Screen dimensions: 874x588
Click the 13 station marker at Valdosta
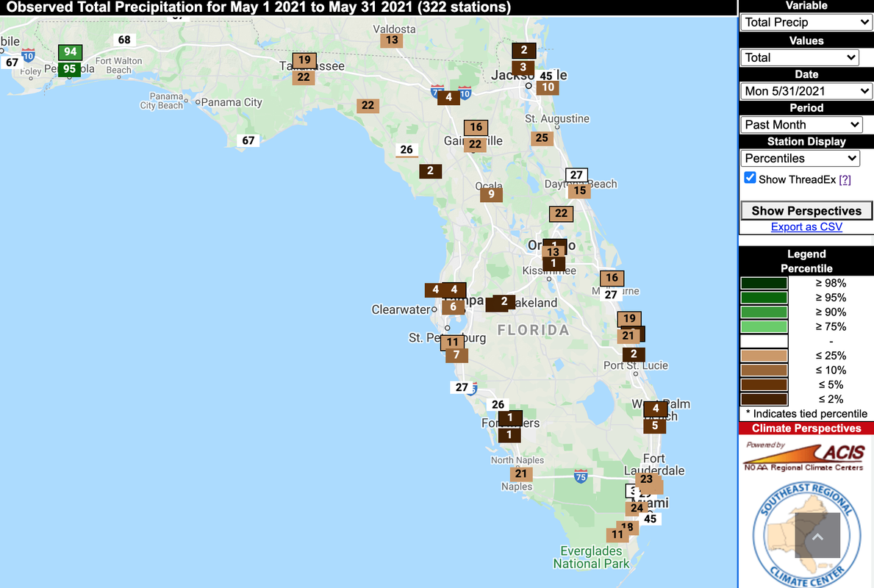coord(392,40)
